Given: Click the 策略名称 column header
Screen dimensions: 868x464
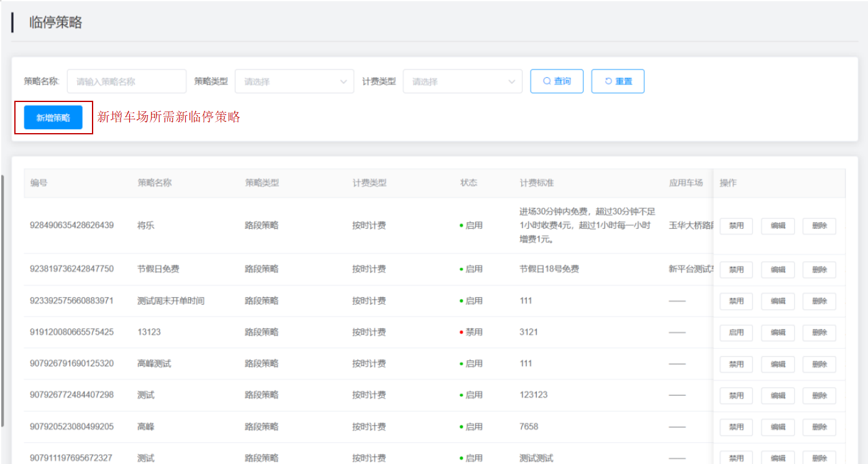Looking at the screenshot, I should pos(154,183).
